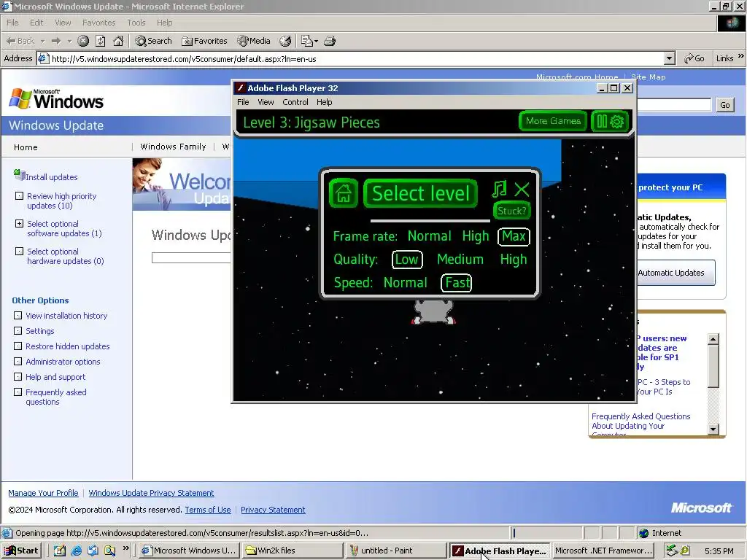Set frame rate to High
The image size is (747, 560).
click(476, 236)
